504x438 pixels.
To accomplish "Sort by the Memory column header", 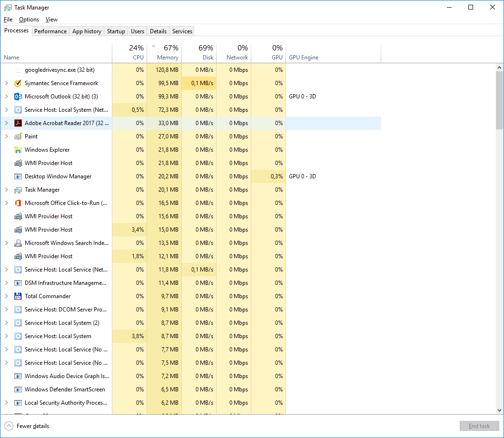I will point(164,53).
